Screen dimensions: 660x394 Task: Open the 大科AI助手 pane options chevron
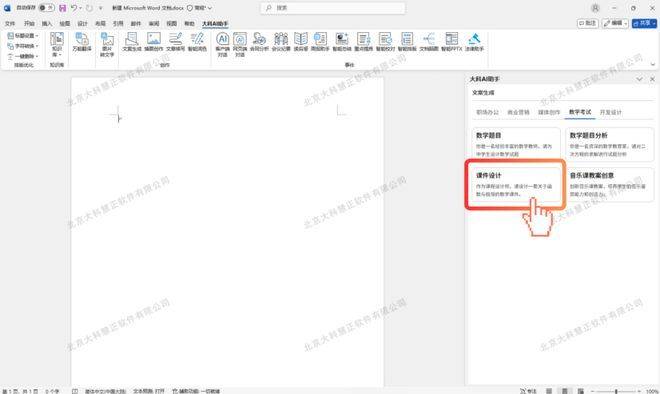639,79
